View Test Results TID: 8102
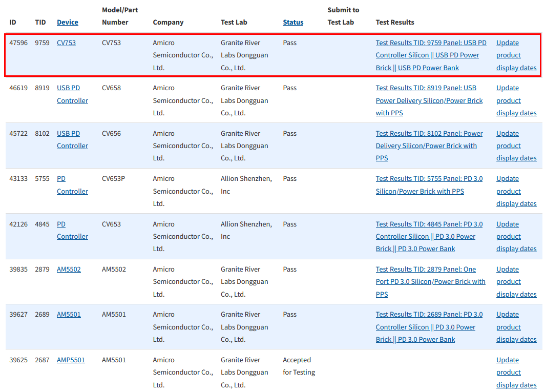The image size is (545, 392). coord(429,146)
